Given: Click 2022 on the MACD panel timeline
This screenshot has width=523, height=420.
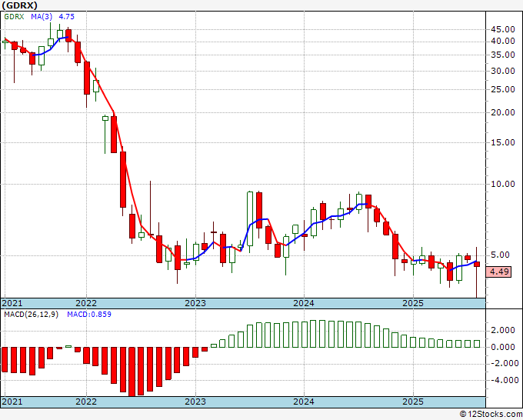Looking at the screenshot, I should (x=86, y=402).
